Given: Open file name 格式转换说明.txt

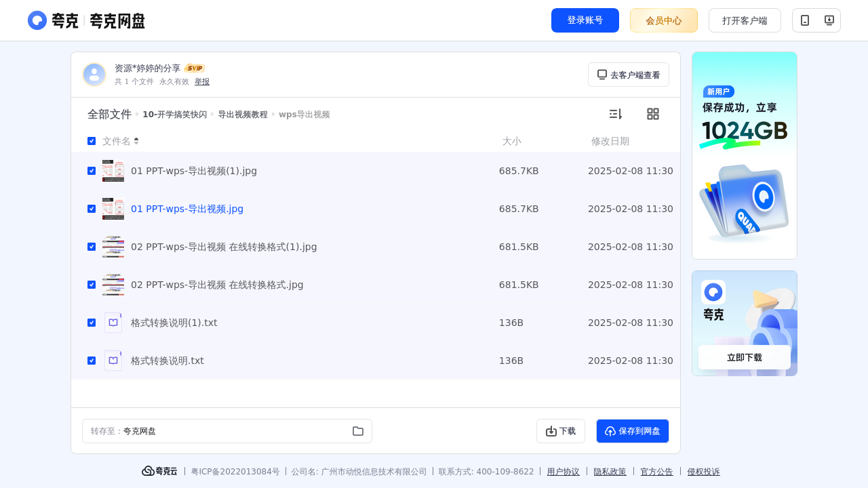Looking at the screenshot, I should point(167,361).
